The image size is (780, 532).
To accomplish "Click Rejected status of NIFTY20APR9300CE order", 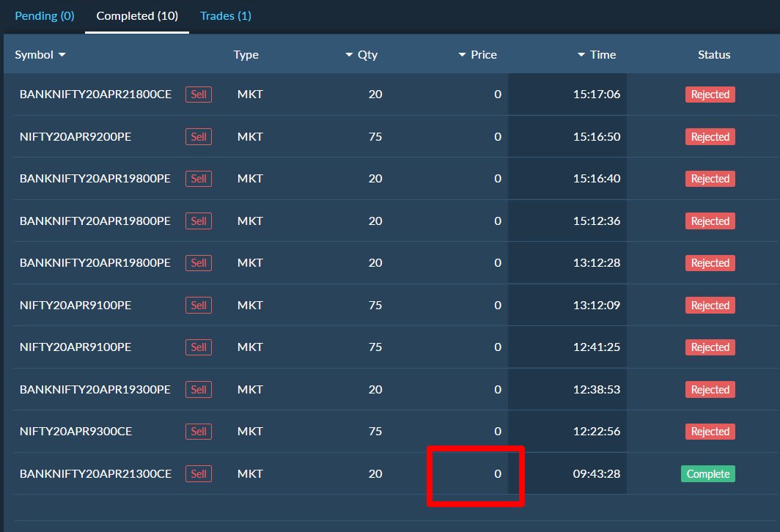I will 710,432.
